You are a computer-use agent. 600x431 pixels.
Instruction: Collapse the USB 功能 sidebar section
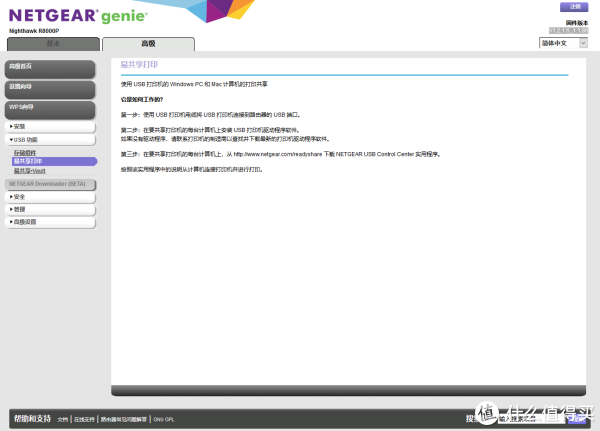(x=50, y=140)
